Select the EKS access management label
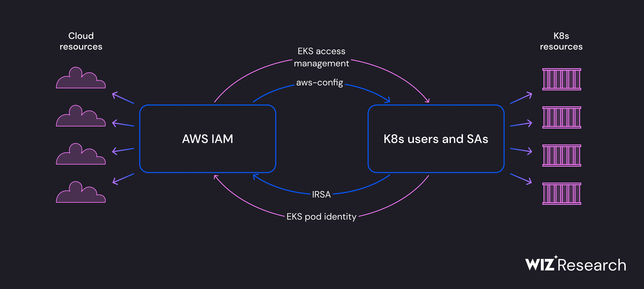 [x=321, y=57]
